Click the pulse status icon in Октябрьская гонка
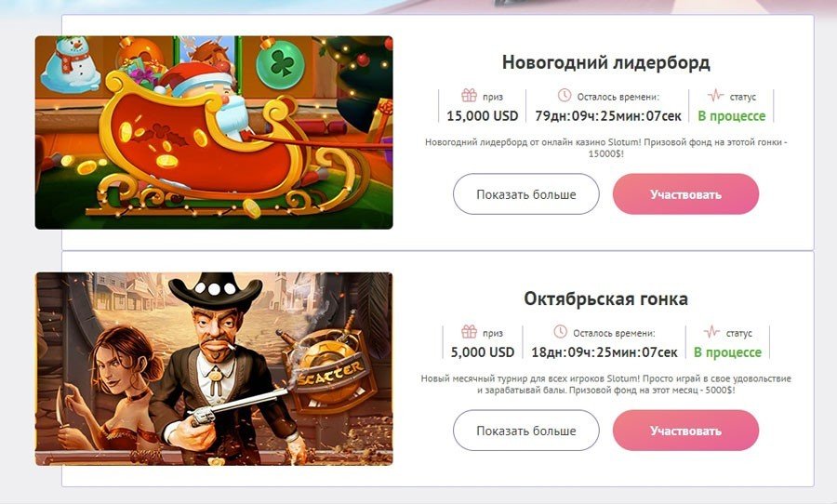837x504 pixels. tap(711, 332)
